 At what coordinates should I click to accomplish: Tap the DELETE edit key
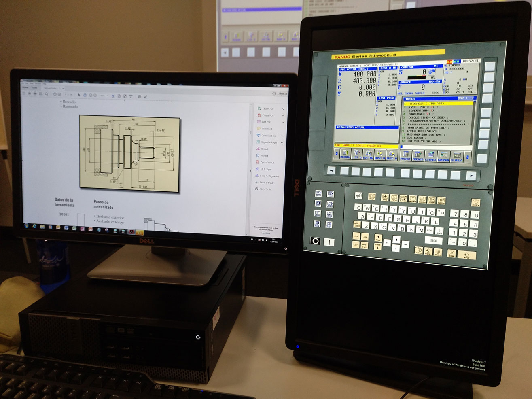(438, 252)
